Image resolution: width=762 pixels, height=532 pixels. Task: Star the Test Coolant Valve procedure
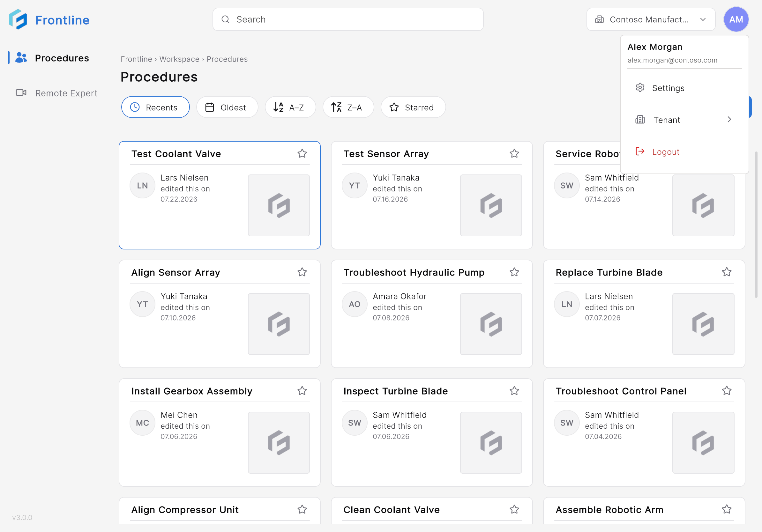coord(302,153)
